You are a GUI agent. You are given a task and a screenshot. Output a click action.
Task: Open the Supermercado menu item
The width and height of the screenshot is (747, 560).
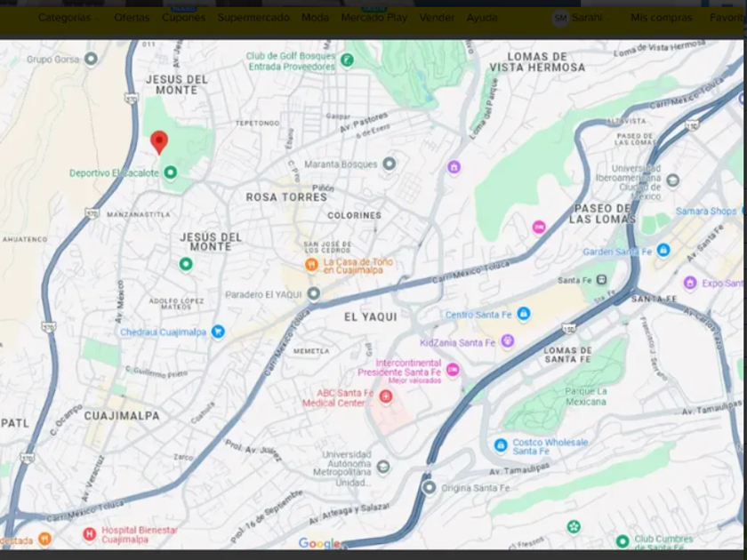tap(253, 18)
